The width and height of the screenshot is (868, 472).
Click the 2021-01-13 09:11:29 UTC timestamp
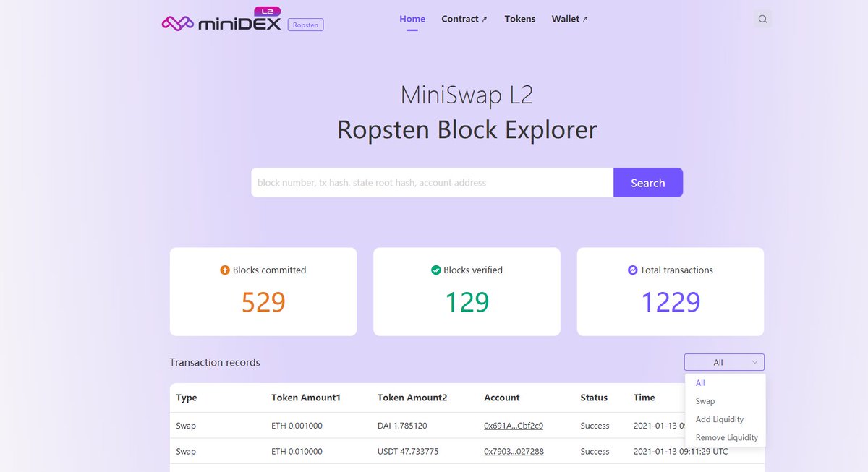pyautogui.click(x=681, y=452)
